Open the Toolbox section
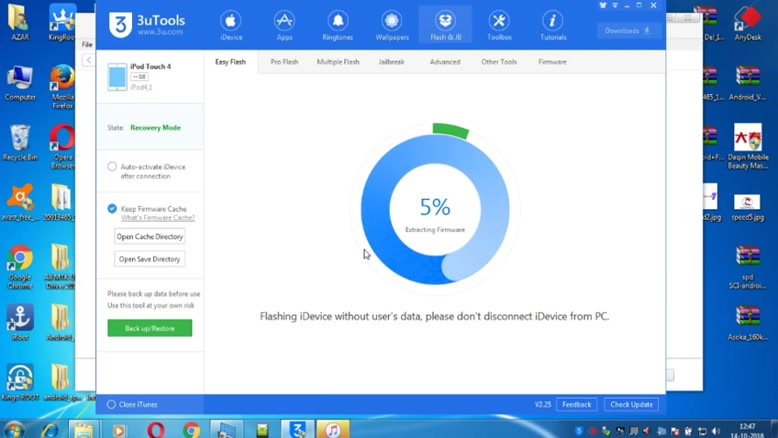The image size is (778, 438). coord(498,26)
